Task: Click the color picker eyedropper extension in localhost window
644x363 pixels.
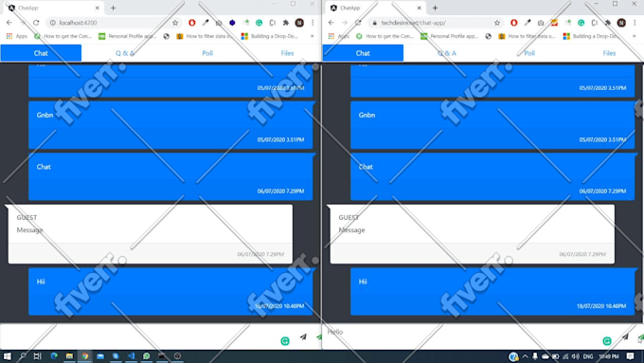Action: tap(206, 23)
